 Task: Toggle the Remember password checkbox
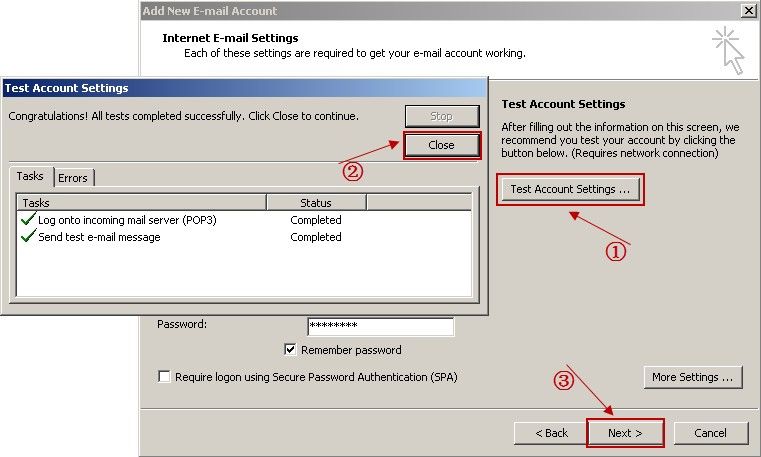pyautogui.click(x=291, y=350)
